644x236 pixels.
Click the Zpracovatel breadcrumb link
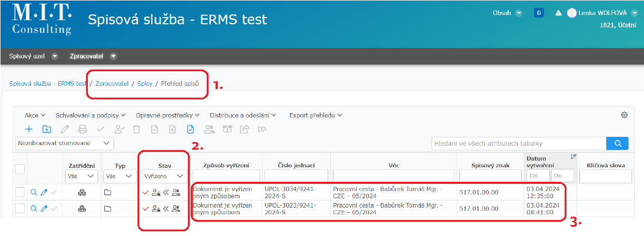pyautogui.click(x=112, y=83)
